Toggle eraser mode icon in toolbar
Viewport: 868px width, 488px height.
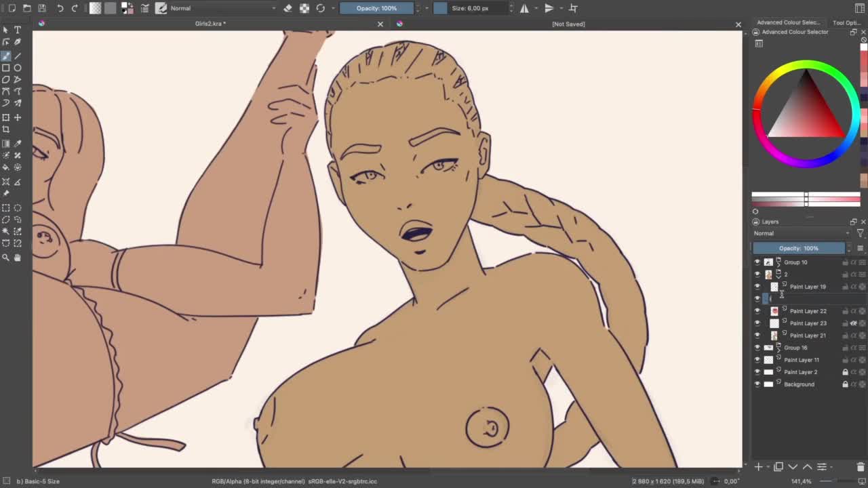pyautogui.click(x=288, y=8)
